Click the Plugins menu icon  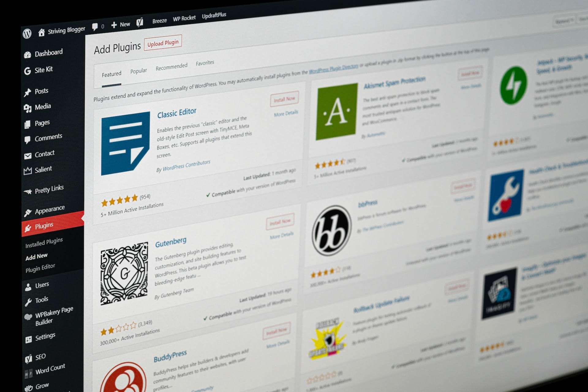(x=28, y=225)
